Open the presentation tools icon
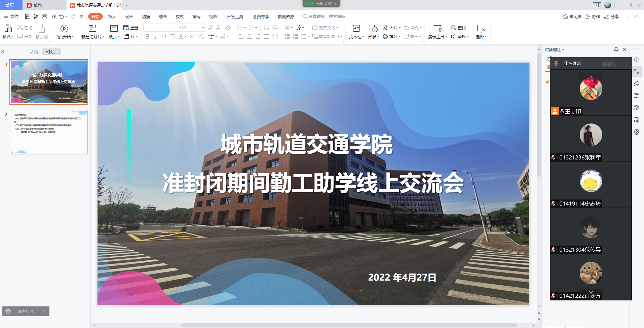 (437, 29)
